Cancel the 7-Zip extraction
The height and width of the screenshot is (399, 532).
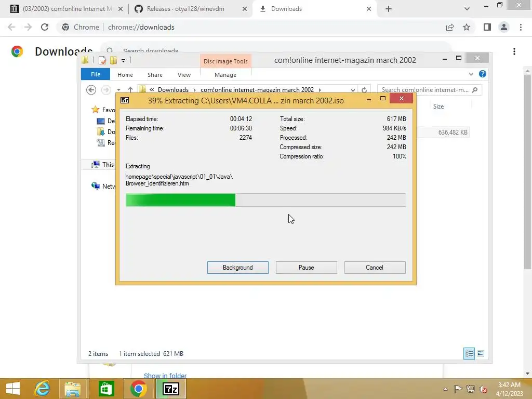[375, 268]
